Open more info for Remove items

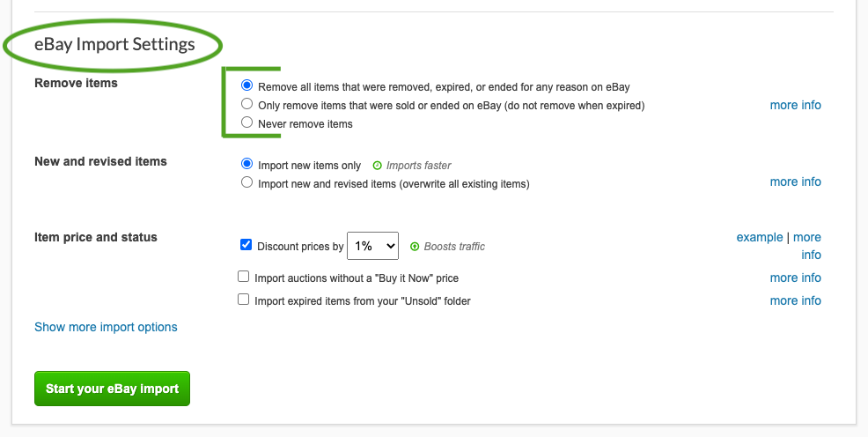tap(796, 105)
